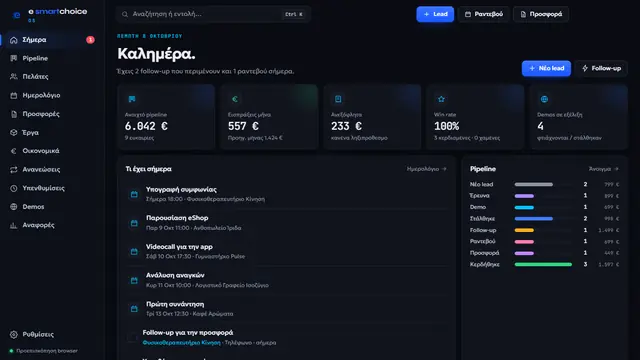Click the red notification badge on Σήμερα

90,40
